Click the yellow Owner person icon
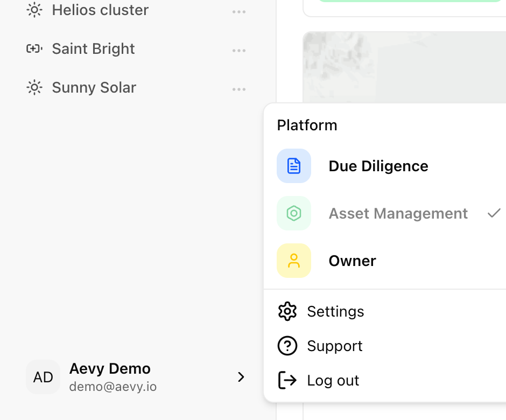Viewport: 506px width, 420px height. (x=294, y=261)
